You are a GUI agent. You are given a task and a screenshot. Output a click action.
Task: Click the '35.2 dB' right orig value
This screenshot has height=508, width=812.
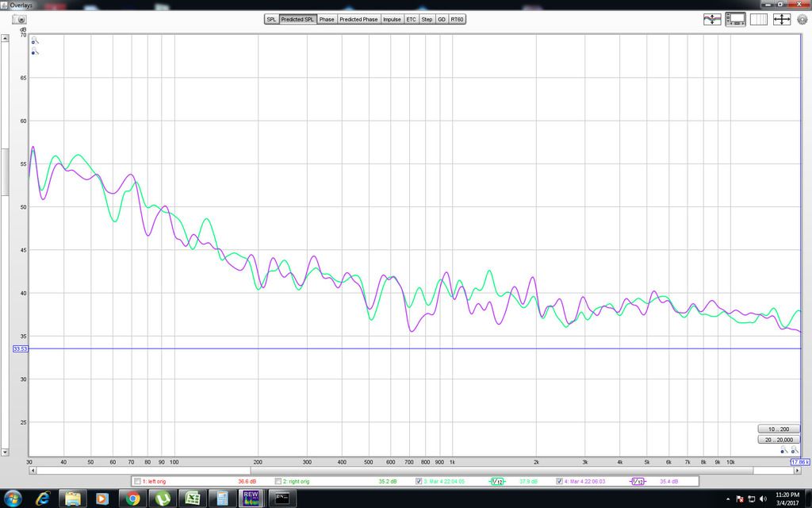(x=388, y=482)
